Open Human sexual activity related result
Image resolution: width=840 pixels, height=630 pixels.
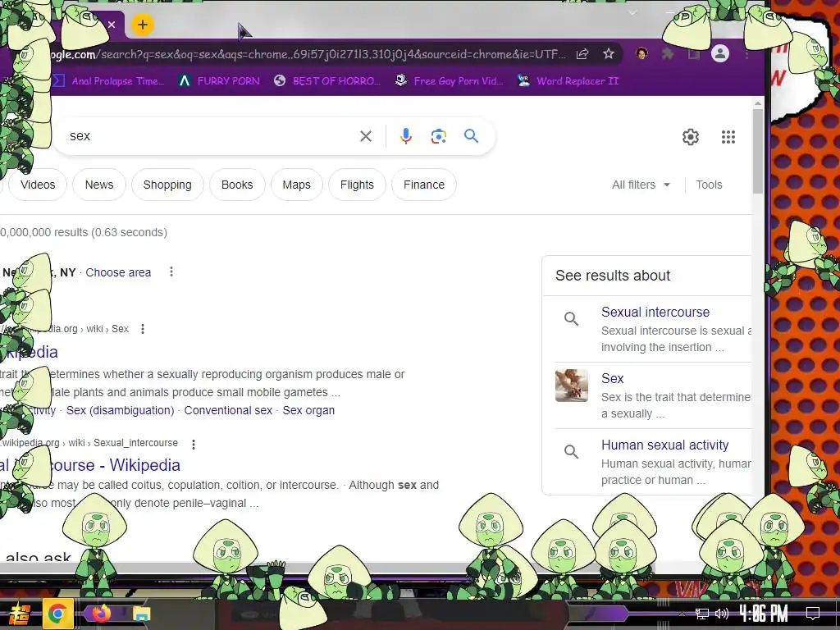[x=664, y=445]
